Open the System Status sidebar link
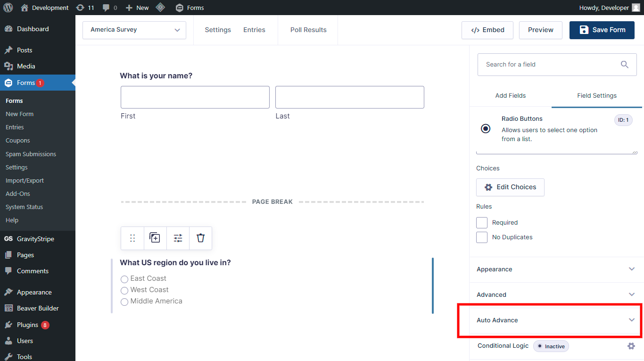This screenshot has height=361, width=644. pos(24,207)
